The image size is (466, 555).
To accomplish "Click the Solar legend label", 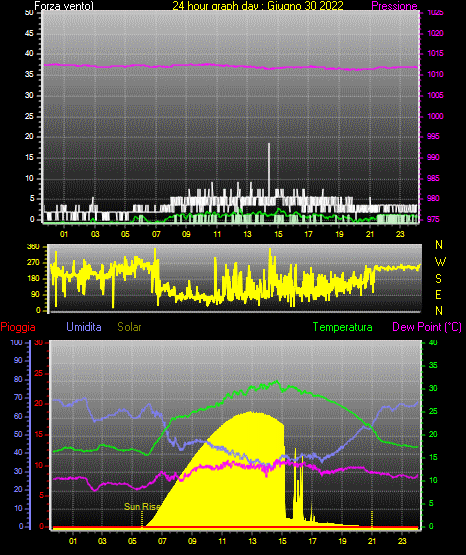I will coord(130,327).
